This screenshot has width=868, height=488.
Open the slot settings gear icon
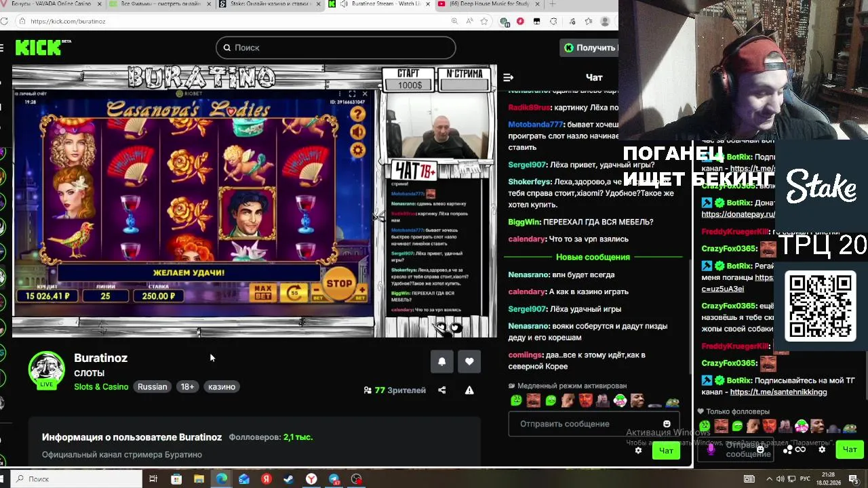click(357, 150)
